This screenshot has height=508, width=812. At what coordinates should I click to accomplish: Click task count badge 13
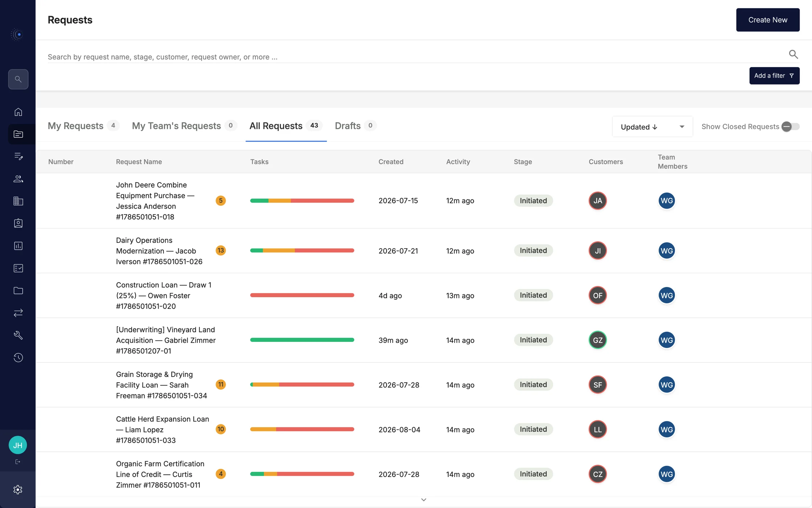[220, 250]
